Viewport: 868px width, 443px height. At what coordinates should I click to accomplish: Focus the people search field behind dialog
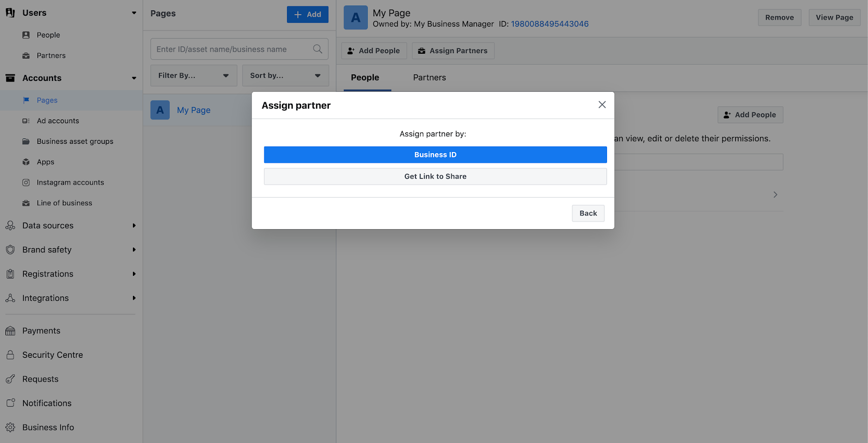[699, 162]
